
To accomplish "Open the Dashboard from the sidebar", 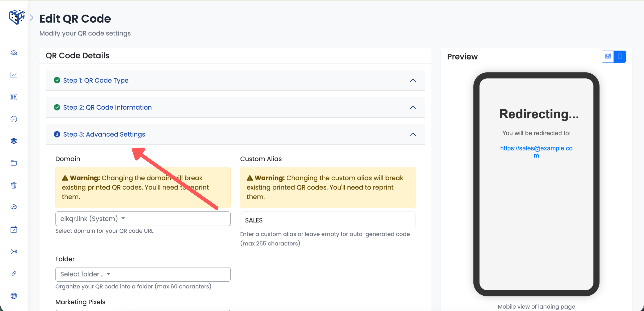I will coord(14,53).
